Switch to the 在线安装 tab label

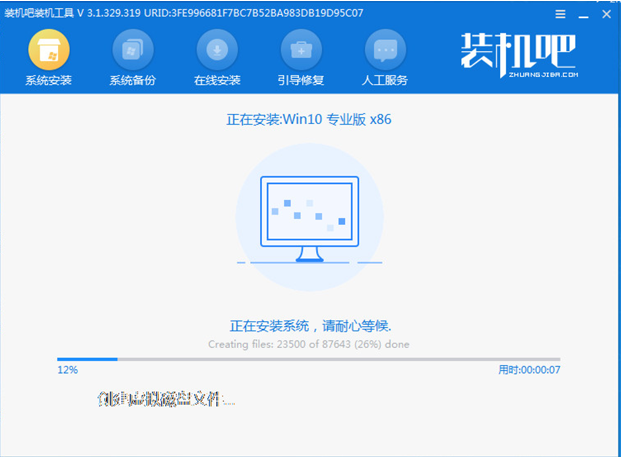tap(216, 80)
